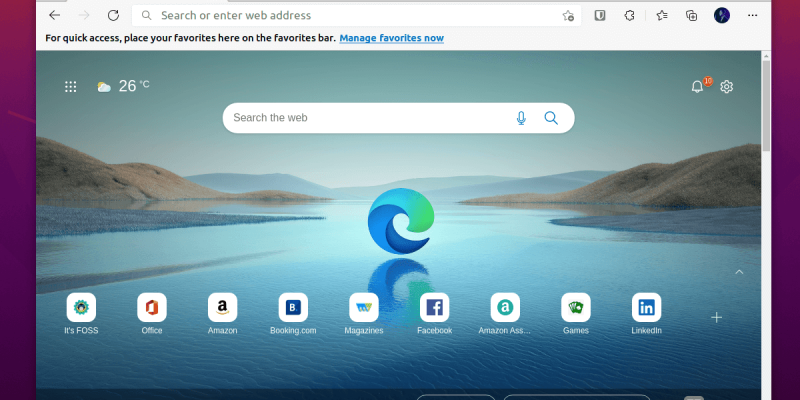The height and width of the screenshot is (400, 800).
Task: Open the Favorites list icon
Action: [x=662, y=15]
